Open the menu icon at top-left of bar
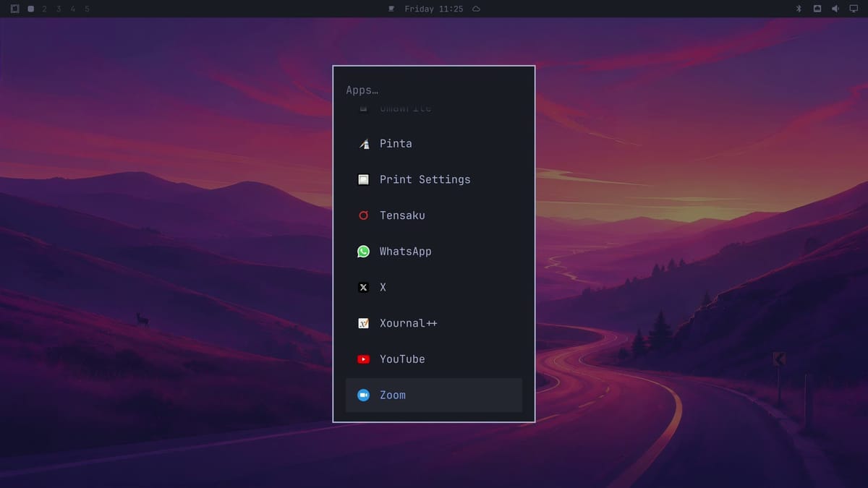Viewport: 868px width, 488px height. tap(14, 9)
